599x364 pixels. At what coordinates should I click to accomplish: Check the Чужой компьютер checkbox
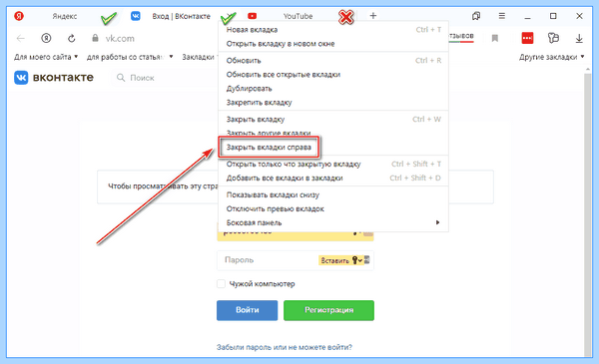tap(221, 284)
